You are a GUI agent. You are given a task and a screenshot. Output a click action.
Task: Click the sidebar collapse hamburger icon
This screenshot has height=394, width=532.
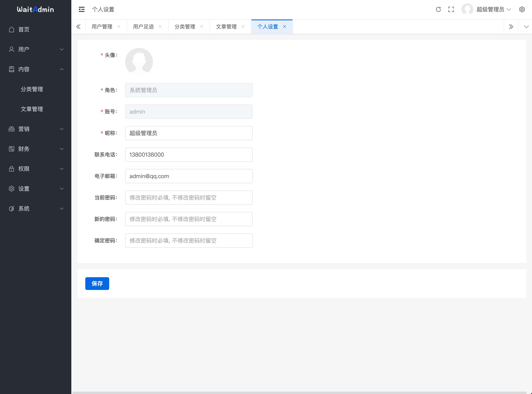[81, 9]
